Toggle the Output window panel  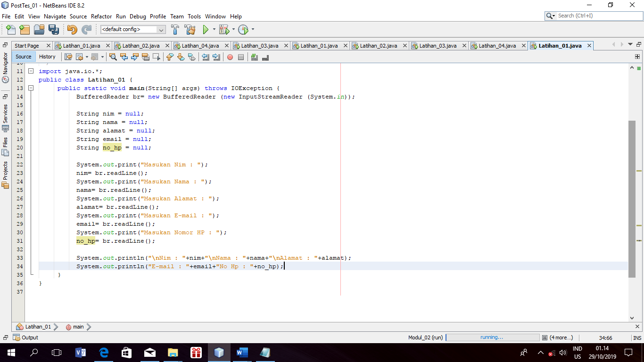click(x=26, y=337)
